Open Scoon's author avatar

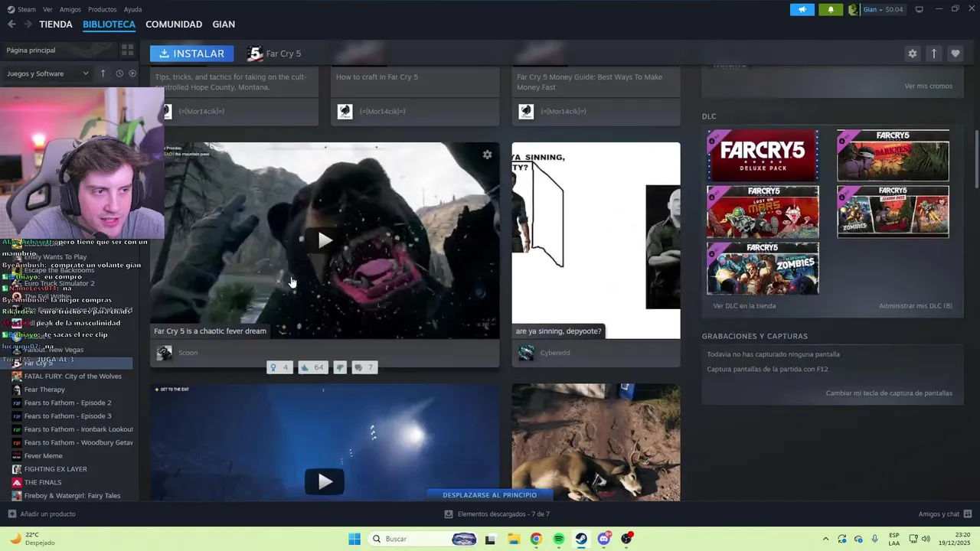165,353
